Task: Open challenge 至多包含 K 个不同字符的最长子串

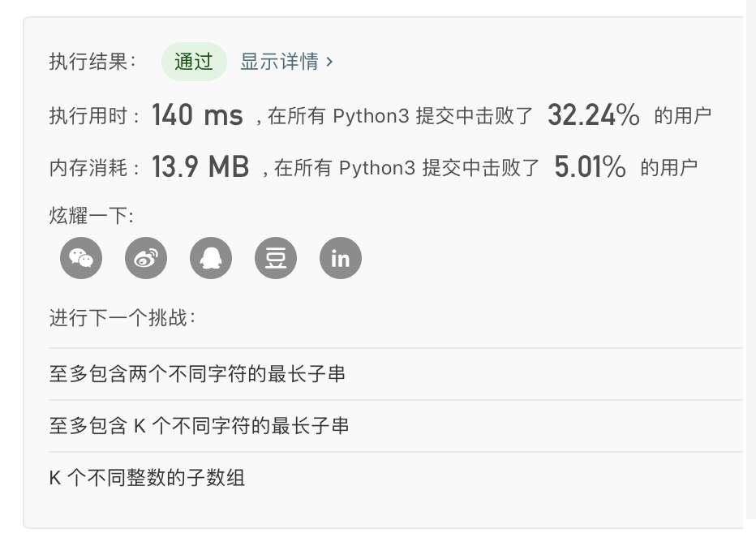Action: tap(199, 426)
